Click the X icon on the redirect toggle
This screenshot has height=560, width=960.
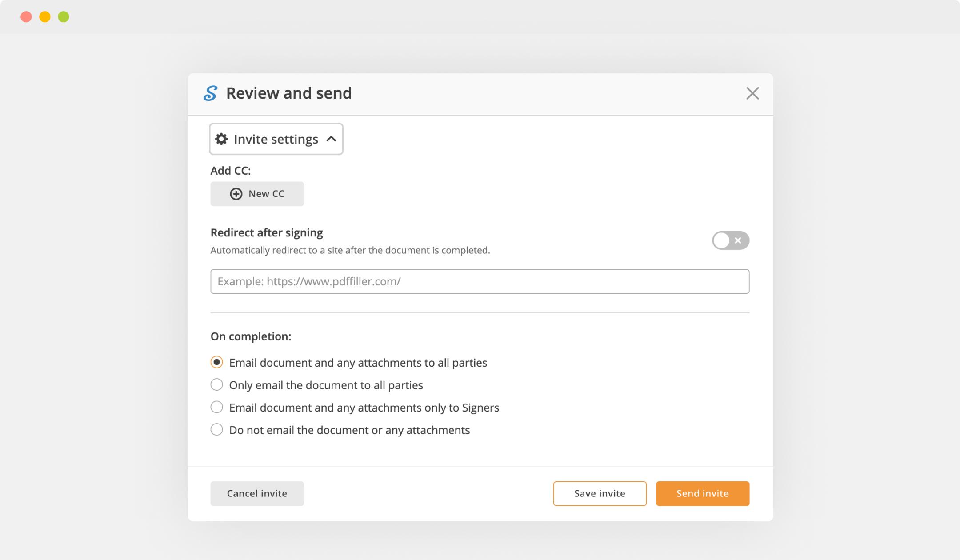738,240
